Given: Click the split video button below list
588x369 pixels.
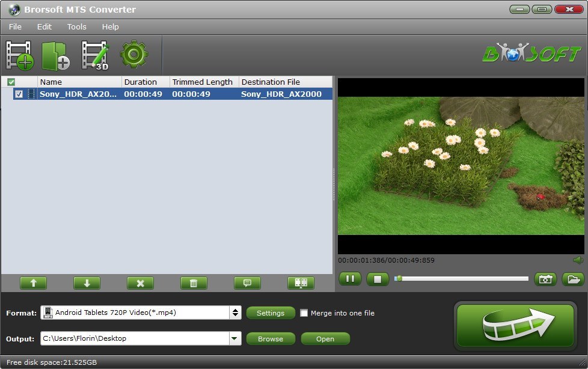Looking at the screenshot, I should point(301,283).
